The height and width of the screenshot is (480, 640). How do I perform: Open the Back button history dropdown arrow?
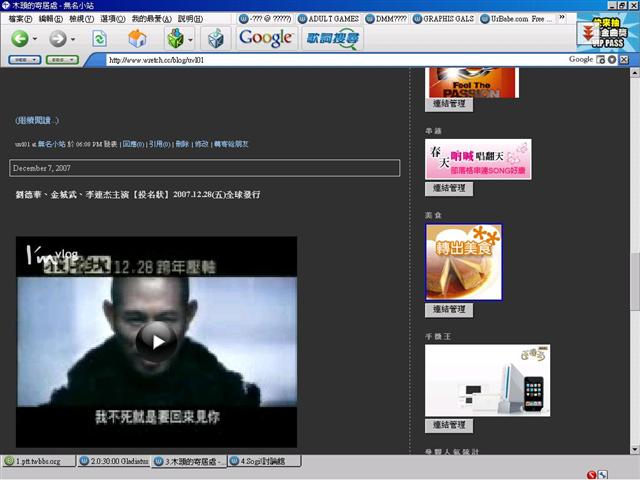pyautogui.click(x=35, y=39)
